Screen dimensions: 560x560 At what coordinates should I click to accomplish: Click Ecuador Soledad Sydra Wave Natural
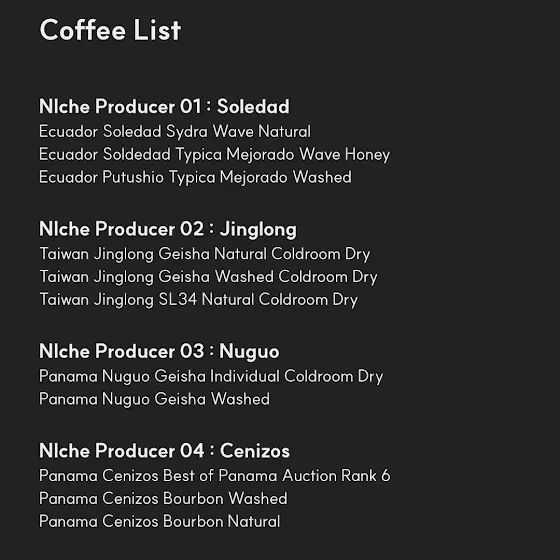[175, 131]
